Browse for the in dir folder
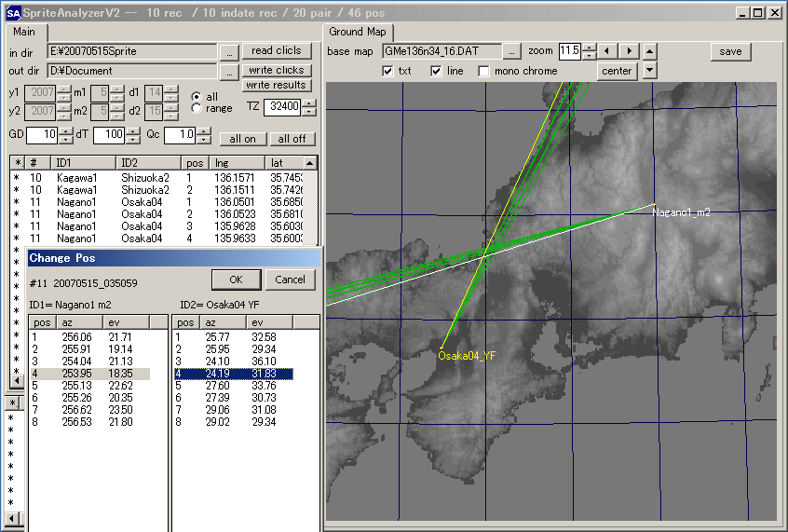This screenshot has height=532, width=788. click(230, 51)
